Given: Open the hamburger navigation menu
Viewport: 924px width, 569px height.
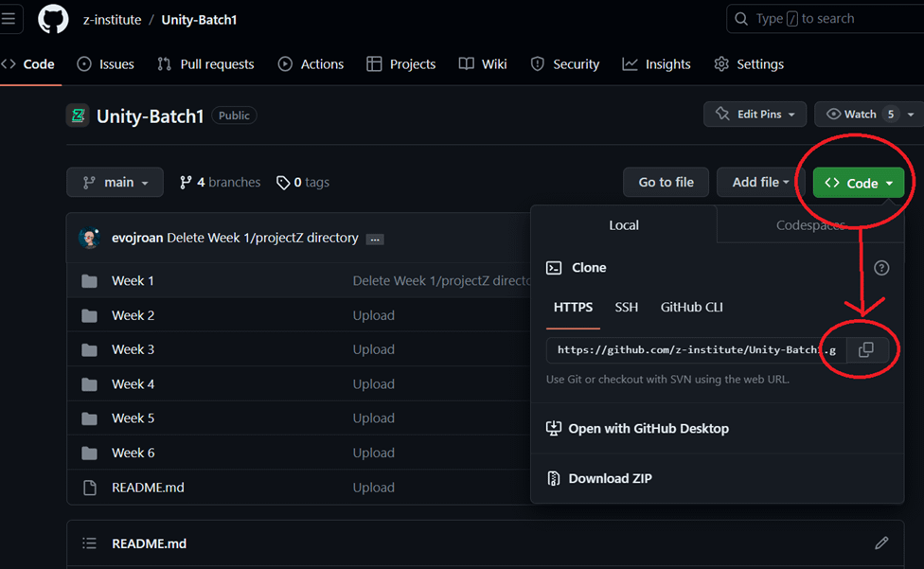Looking at the screenshot, I should coord(9,20).
